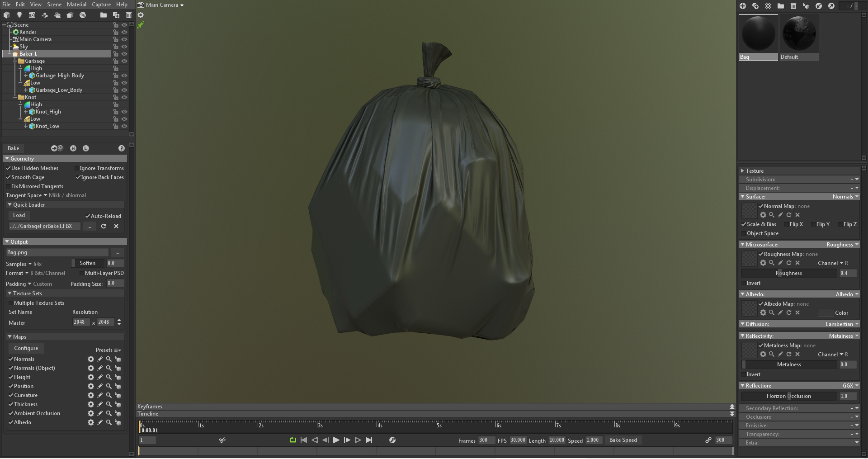This screenshot has height=459, width=868.
Task: Reload the Quick Loader FBX file
Action: click(x=104, y=226)
